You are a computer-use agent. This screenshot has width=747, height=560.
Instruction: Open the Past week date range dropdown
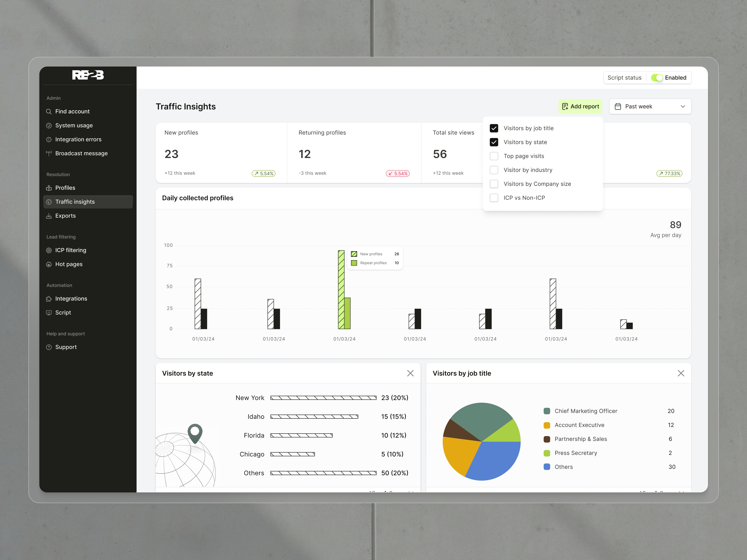[650, 106]
